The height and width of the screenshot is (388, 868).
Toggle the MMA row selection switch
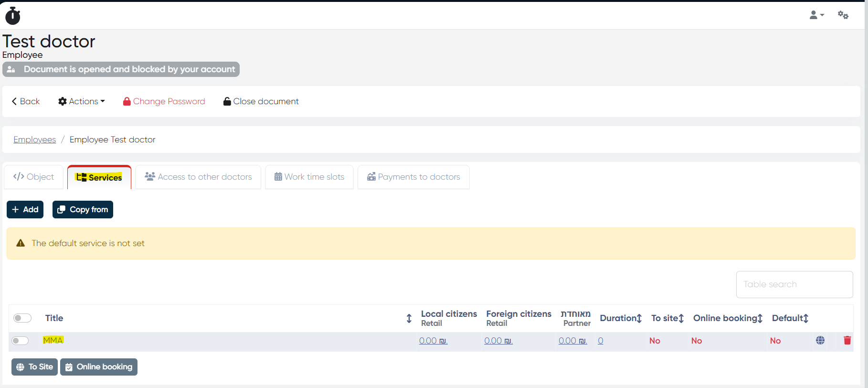pyautogui.click(x=21, y=341)
